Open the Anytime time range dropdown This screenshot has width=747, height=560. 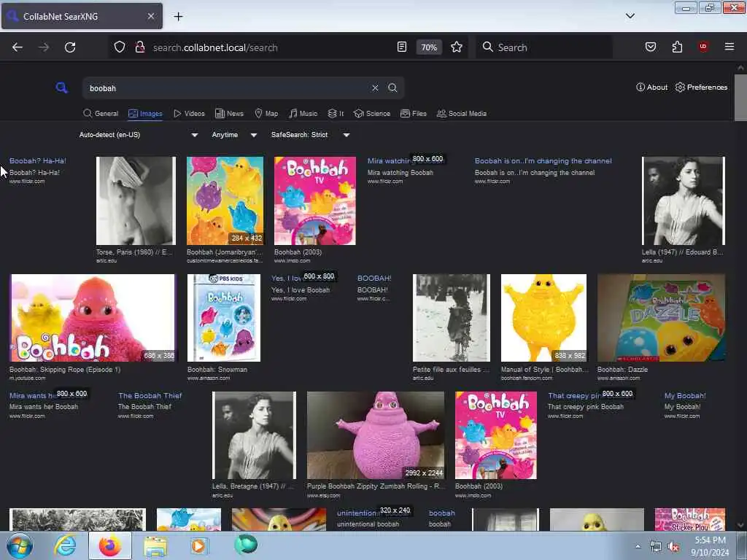click(234, 135)
